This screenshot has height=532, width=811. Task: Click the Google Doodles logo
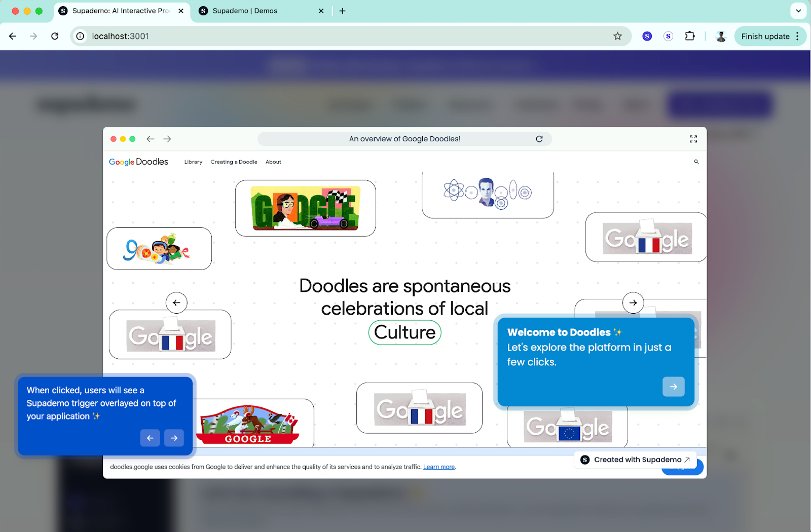(x=138, y=162)
